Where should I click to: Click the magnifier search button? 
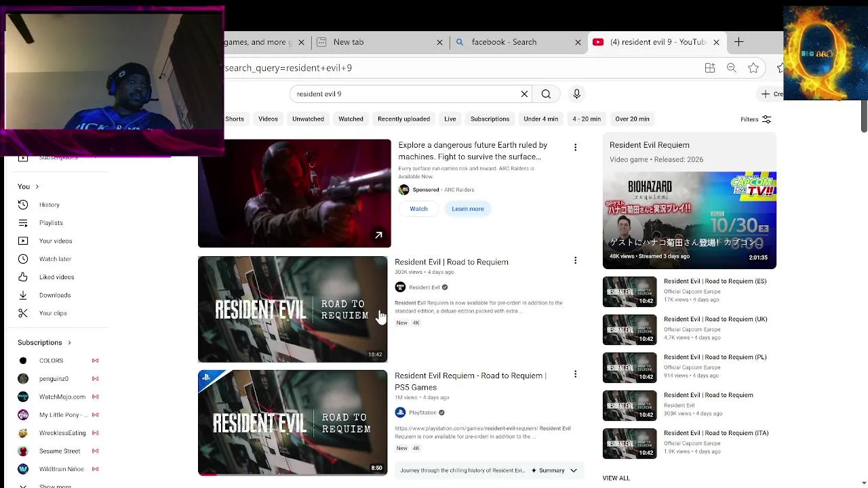tap(546, 94)
